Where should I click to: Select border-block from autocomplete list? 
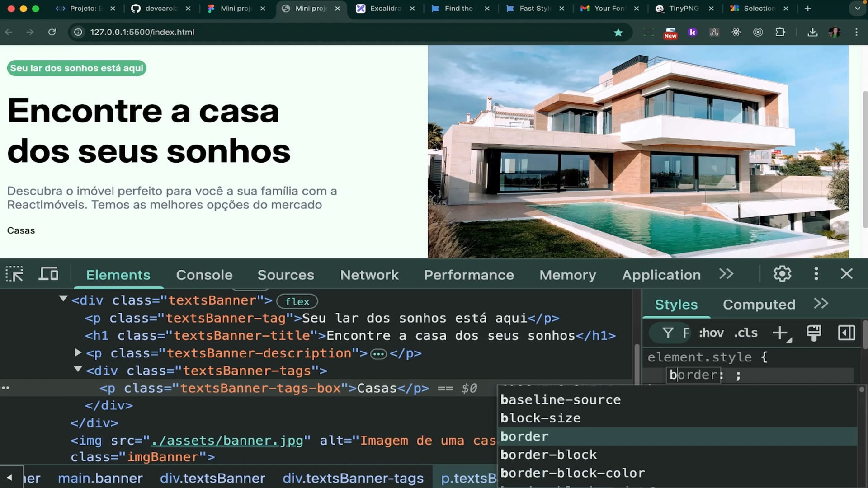pos(548,455)
